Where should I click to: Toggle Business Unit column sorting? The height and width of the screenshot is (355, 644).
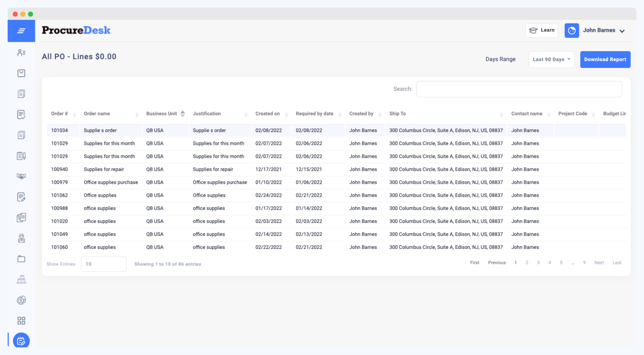click(x=183, y=113)
